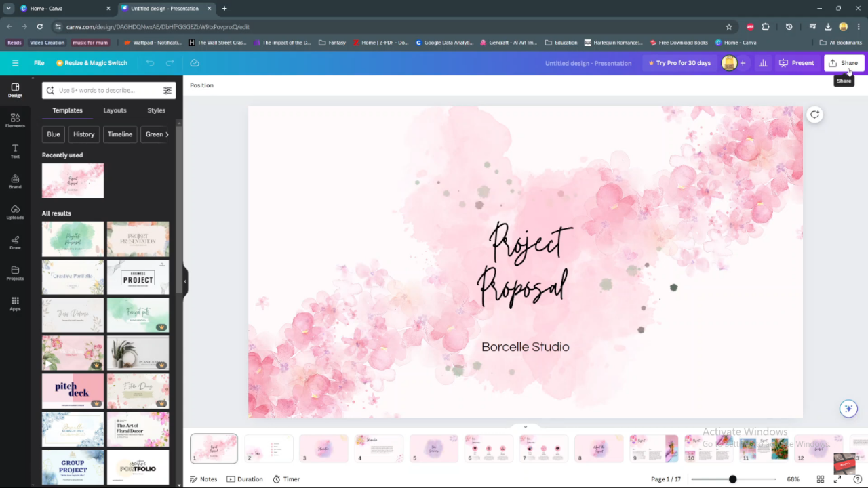Open Resize & Magic Switch menu
The height and width of the screenshot is (488, 868).
point(92,63)
